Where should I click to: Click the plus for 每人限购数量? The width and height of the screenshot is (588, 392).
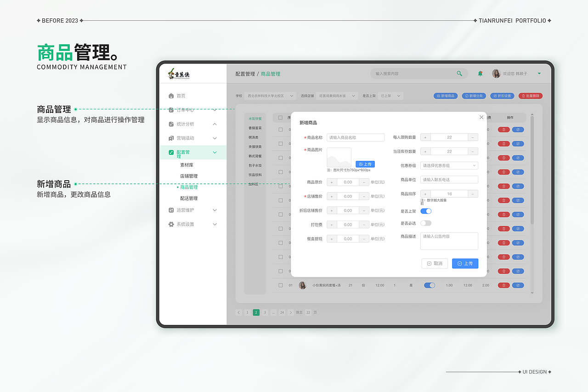[x=425, y=137]
